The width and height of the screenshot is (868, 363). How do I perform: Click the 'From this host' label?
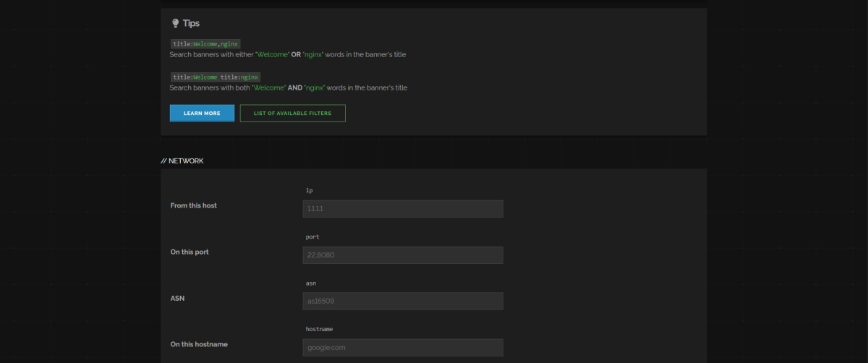pyautogui.click(x=193, y=205)
